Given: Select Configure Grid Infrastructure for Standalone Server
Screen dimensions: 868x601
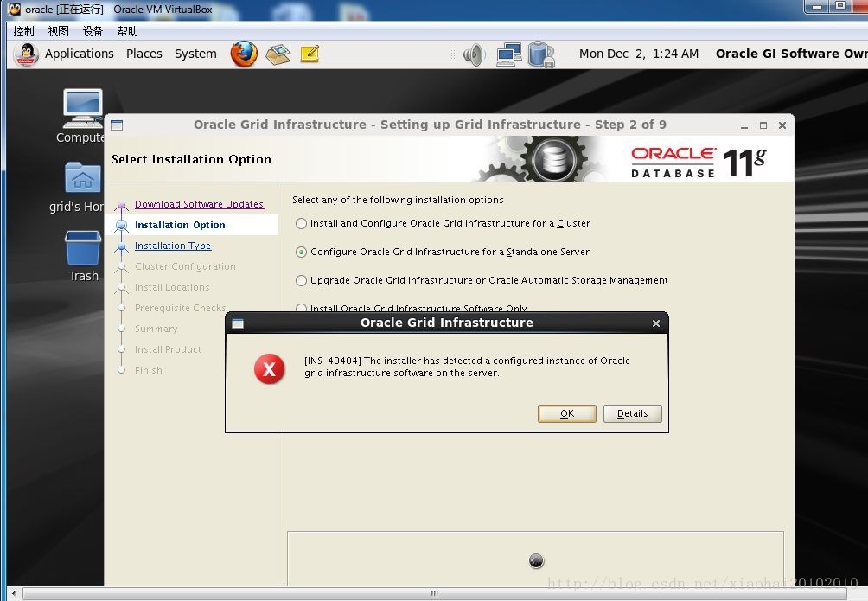Looking at the screenshot, I should [x=301, y=252].
